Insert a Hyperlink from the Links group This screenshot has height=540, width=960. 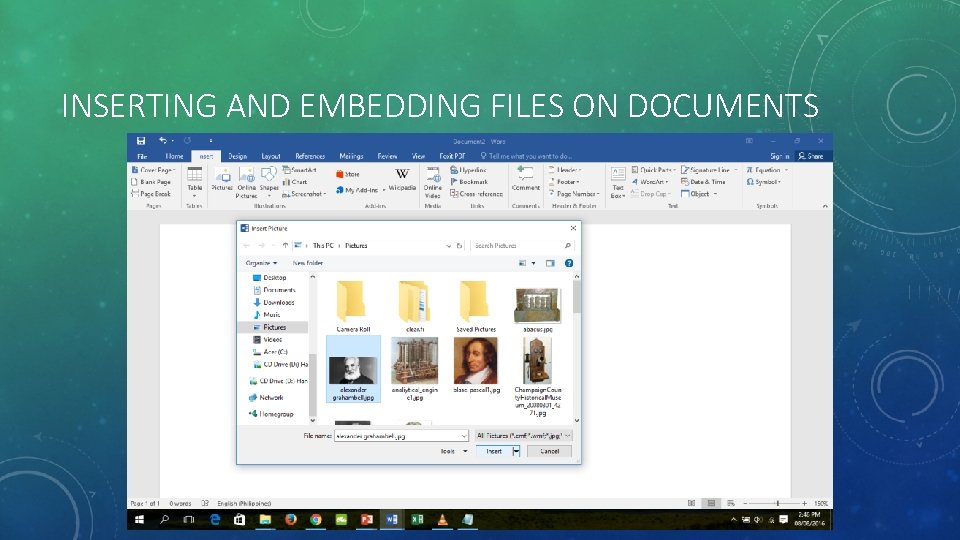[468, 170]
